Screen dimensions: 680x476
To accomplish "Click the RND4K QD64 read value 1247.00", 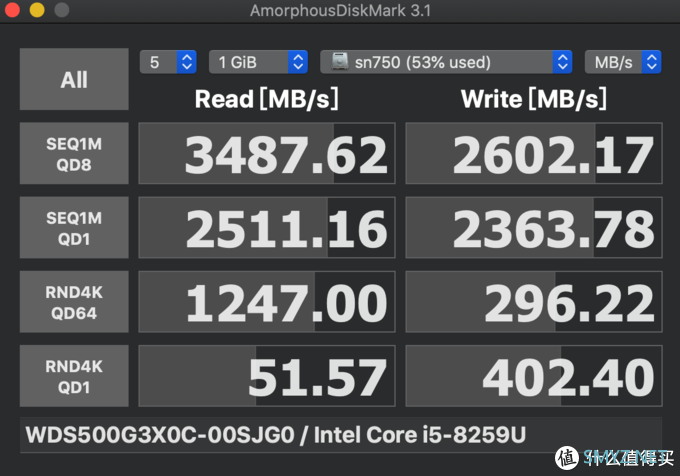I will pos(267,302).
